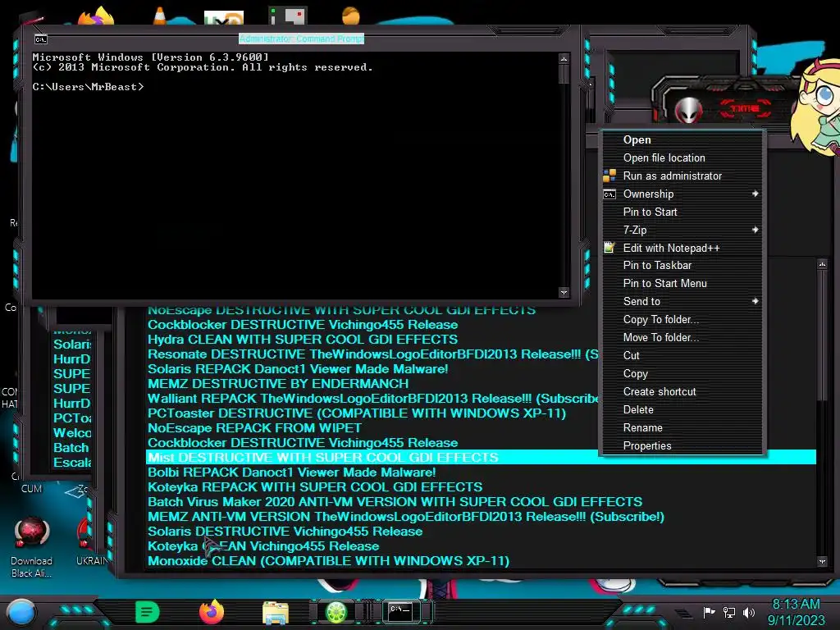Click the red display on the Alienware widget
Image resolution: width=840 pixels, height=630 pixels.
click(745, 109)
